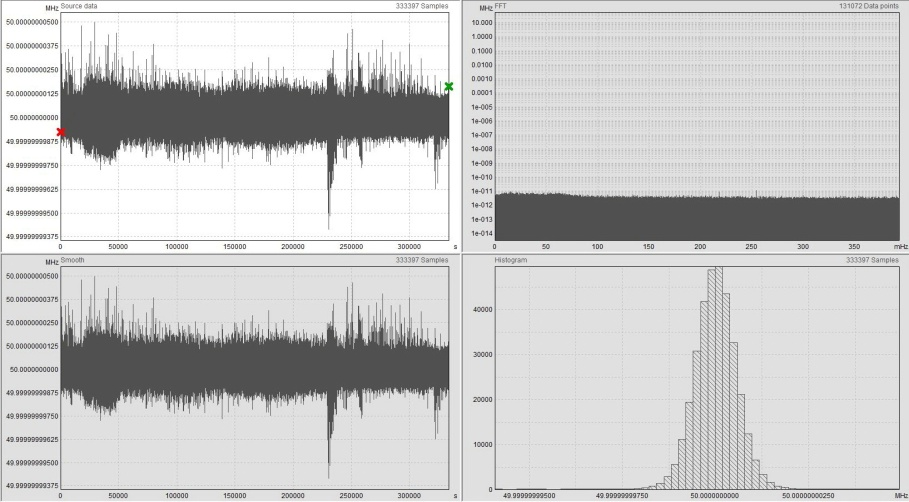Click the 'MHz' unit label above Smooth y-axis
909x502 pixels.
tap(52, 262)
